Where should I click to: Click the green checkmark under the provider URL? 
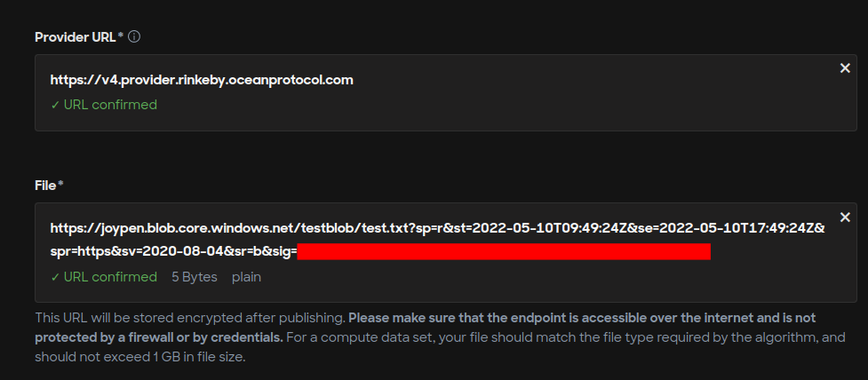55,105
